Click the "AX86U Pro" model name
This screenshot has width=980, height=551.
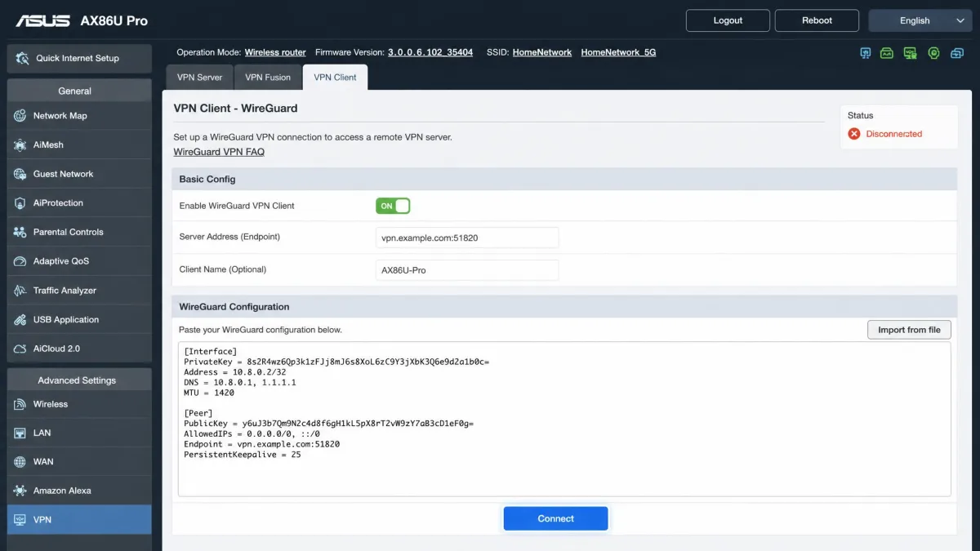[x=114, y=20]
